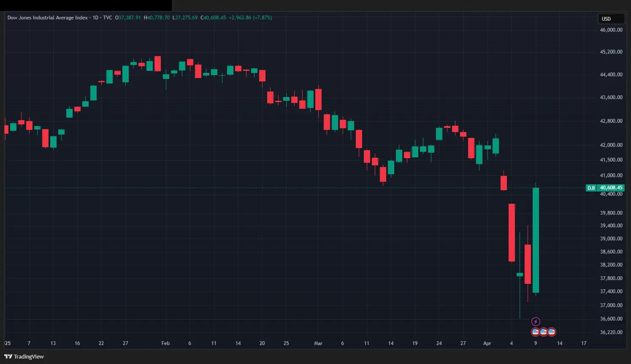This screenshot has height=364, width=631.
Task: Click the 17 date label on the time axis
Action: tap(584, 343)
